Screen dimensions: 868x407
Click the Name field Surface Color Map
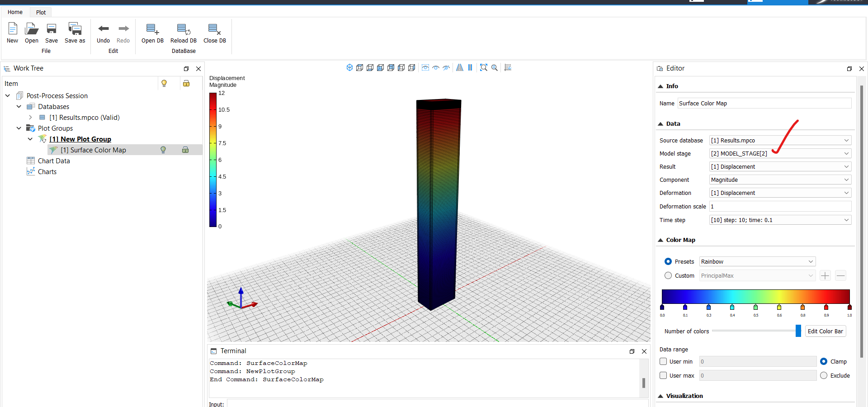click(764, 103)
